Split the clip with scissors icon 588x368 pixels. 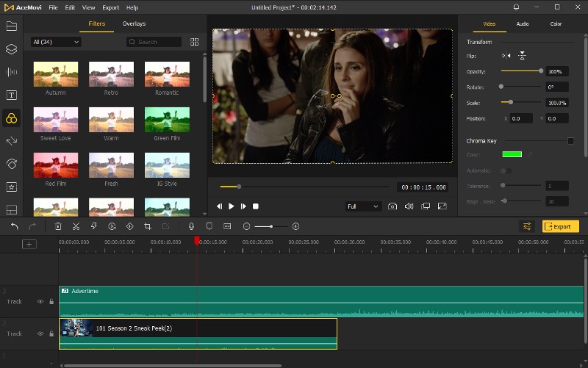click(x=76, y=226)
